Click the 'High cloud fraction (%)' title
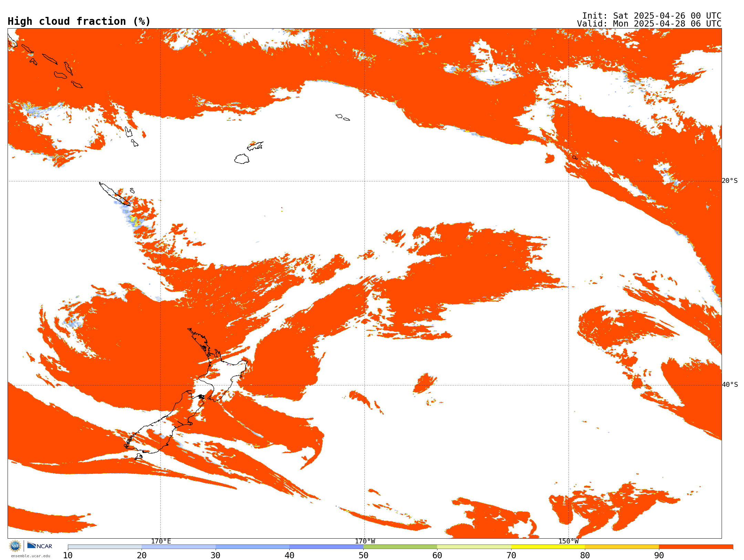 pyautogui.click(x=79, y=21)
